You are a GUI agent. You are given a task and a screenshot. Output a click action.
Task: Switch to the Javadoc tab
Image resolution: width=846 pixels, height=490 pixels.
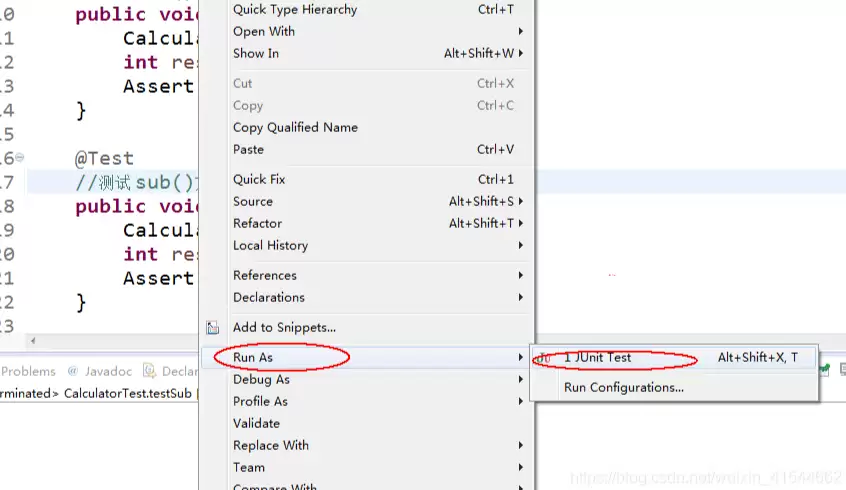108,371
